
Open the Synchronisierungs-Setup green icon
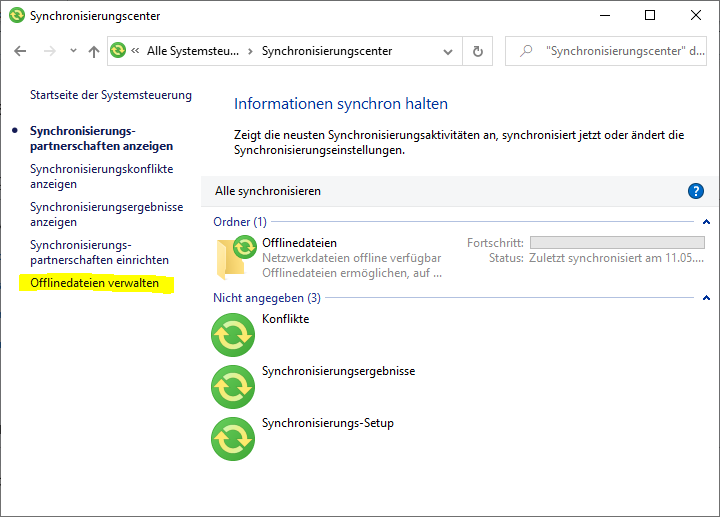[x=233, y=438]
